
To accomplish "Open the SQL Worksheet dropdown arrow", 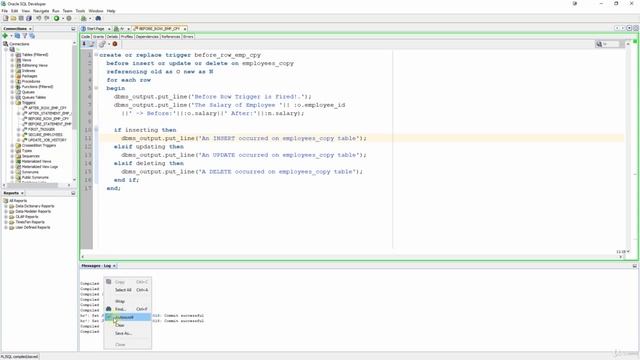I will click(90, 18).
